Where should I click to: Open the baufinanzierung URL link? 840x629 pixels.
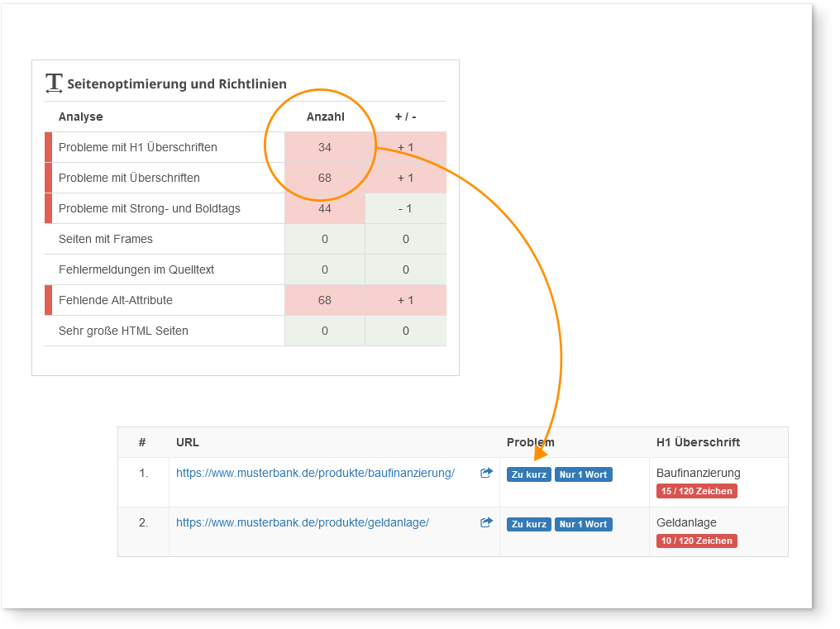(x=315, y=473)
